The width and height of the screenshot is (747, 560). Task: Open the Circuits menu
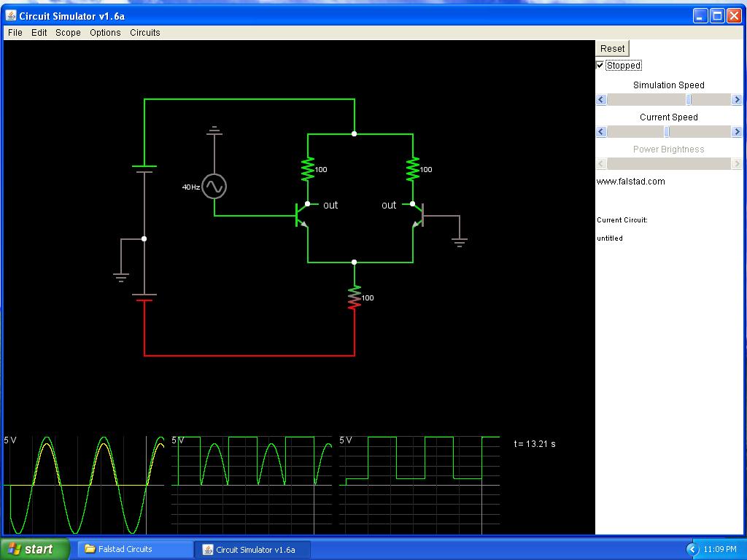tap(144, 33)
